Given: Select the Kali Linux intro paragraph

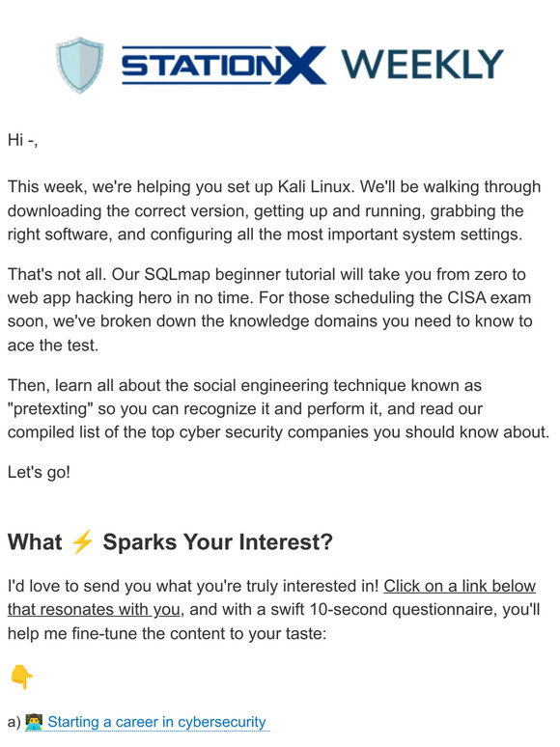Looking at the screenshot, I should pos(274,210).
